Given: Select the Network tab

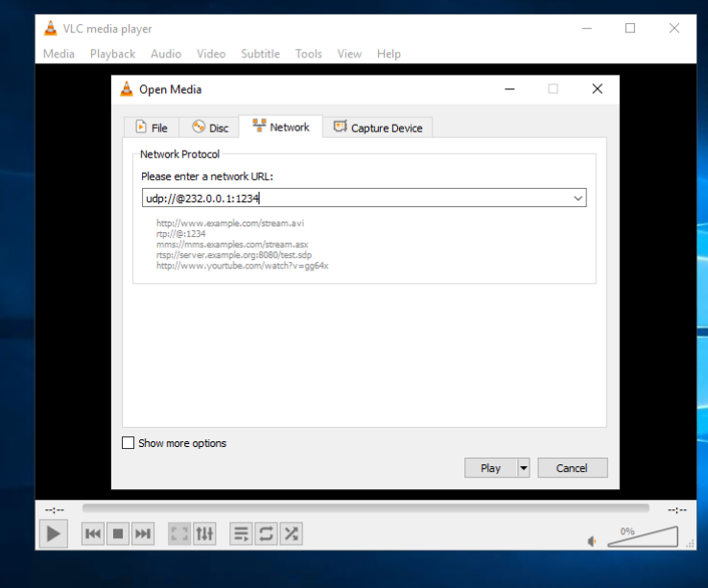Looking at the screenshot, I should 281,127.
